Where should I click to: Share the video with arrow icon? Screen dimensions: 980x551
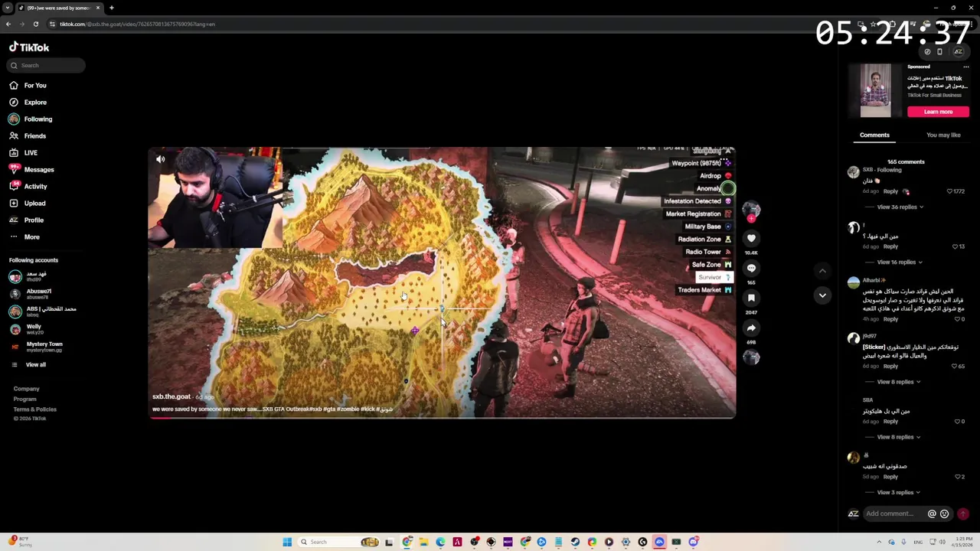tap(751, 328)
